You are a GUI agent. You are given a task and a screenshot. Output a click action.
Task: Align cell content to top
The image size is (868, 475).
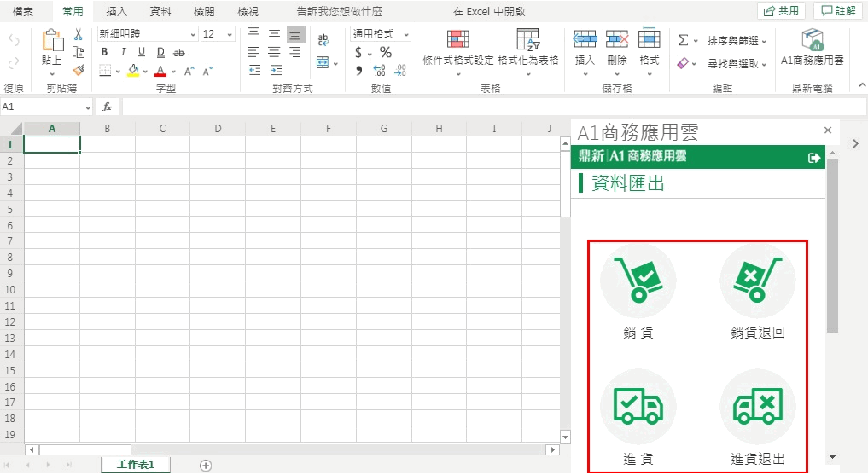[253, 33]
